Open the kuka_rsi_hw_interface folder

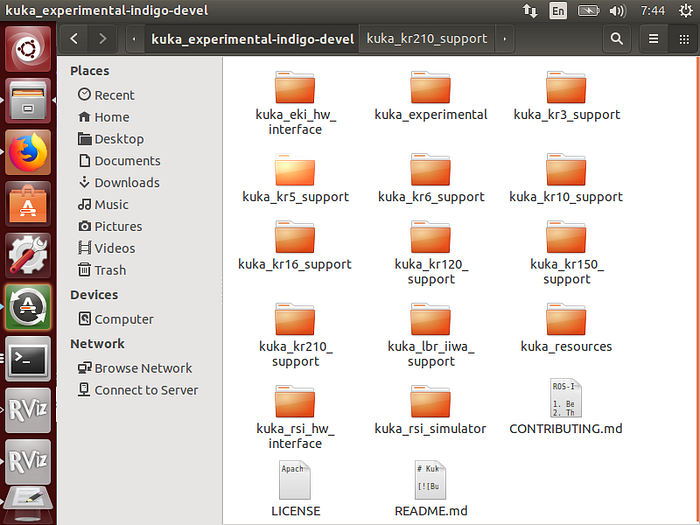coord(295,417)
